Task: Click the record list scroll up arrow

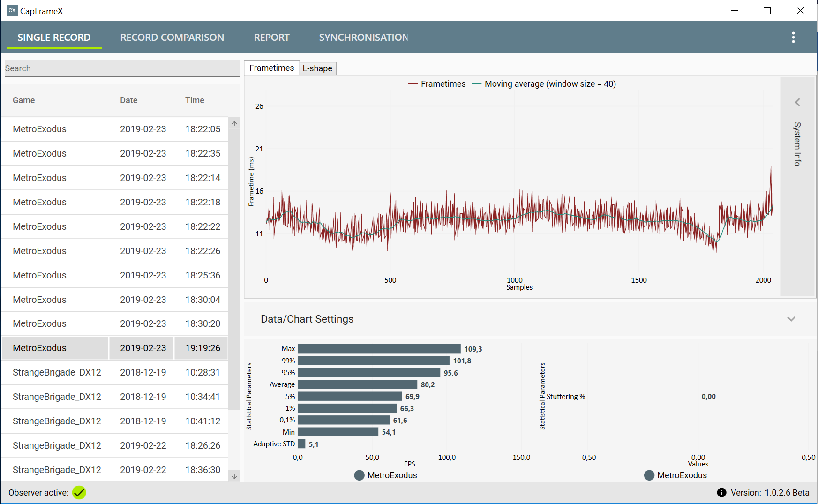Action: click(234, 123)
